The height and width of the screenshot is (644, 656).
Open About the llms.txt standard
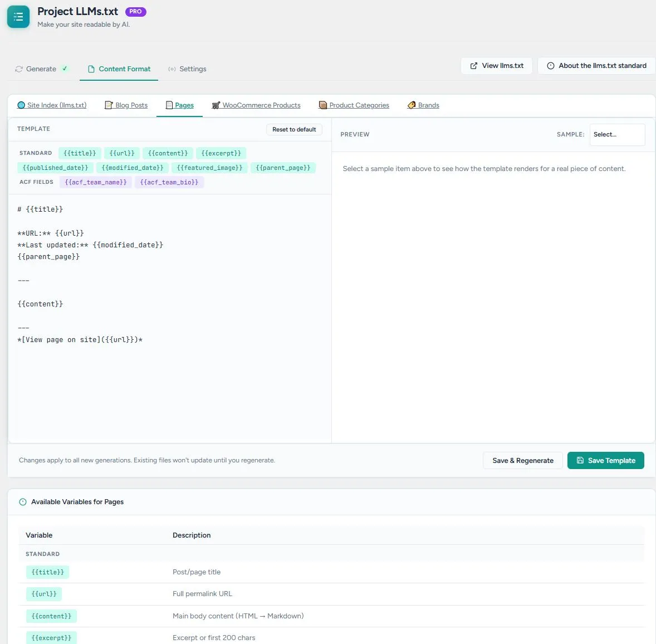click(596, 66)
